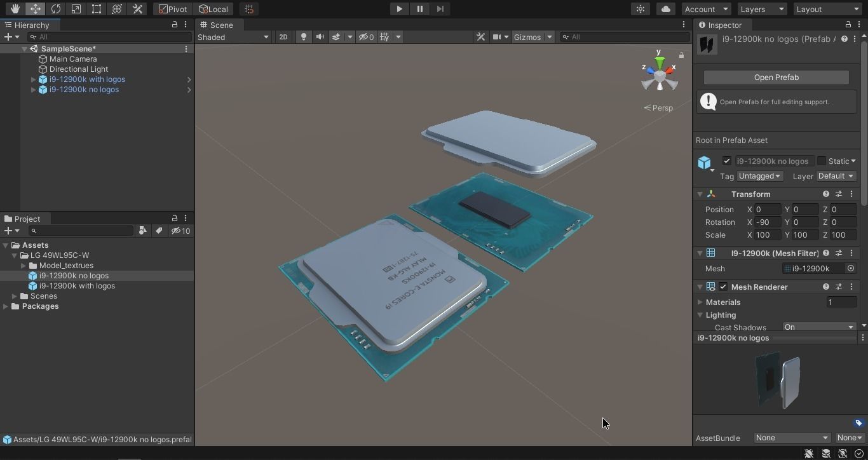Step one frame forward

click(x=440, y=9)
